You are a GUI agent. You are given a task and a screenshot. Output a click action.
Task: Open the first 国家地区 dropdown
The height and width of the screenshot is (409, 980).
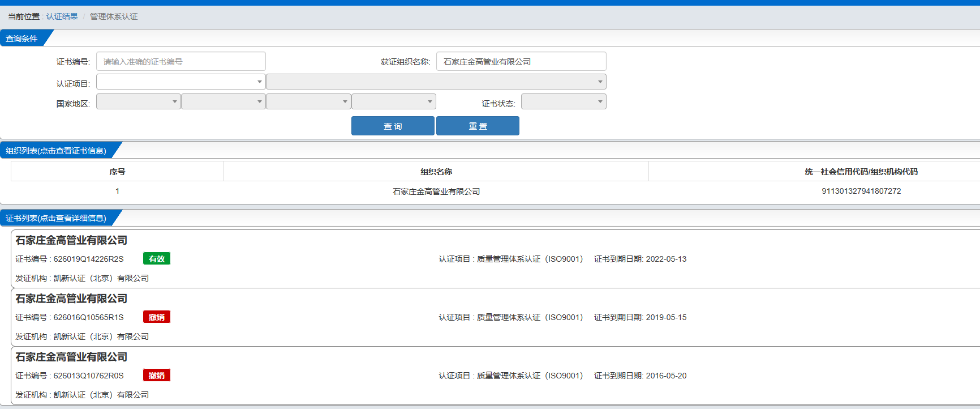(139, 101)
